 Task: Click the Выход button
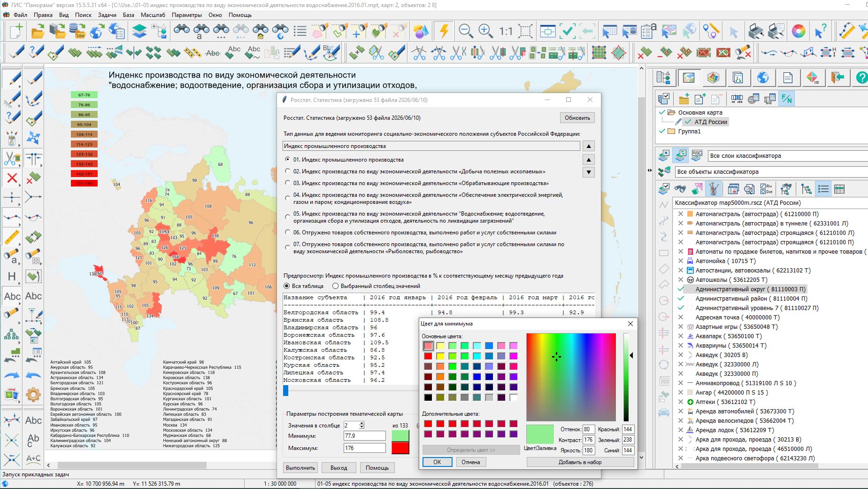(x=338, y=468)
